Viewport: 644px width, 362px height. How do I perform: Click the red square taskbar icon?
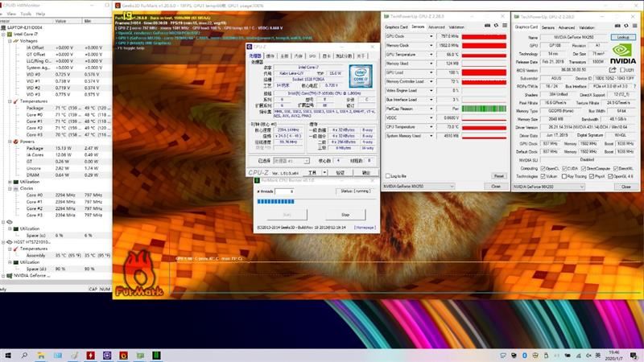(90, 356)
